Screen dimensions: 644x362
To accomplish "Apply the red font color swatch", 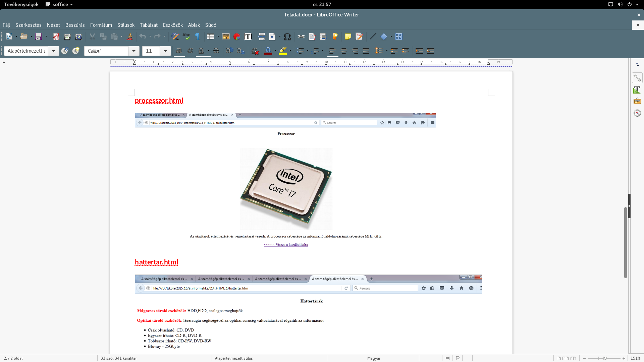I will pos(268,51).
